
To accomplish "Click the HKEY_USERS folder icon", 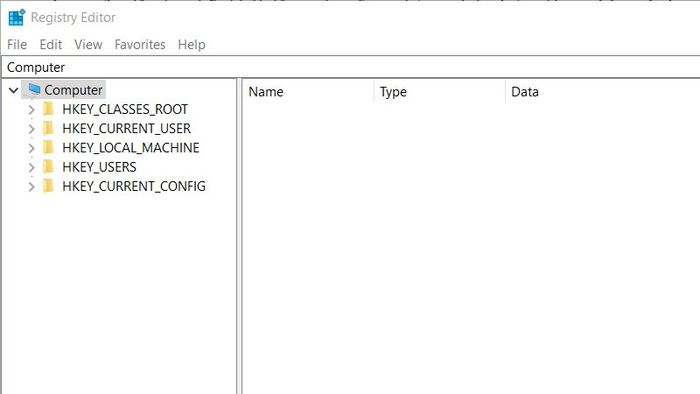I will coord(48,166).
